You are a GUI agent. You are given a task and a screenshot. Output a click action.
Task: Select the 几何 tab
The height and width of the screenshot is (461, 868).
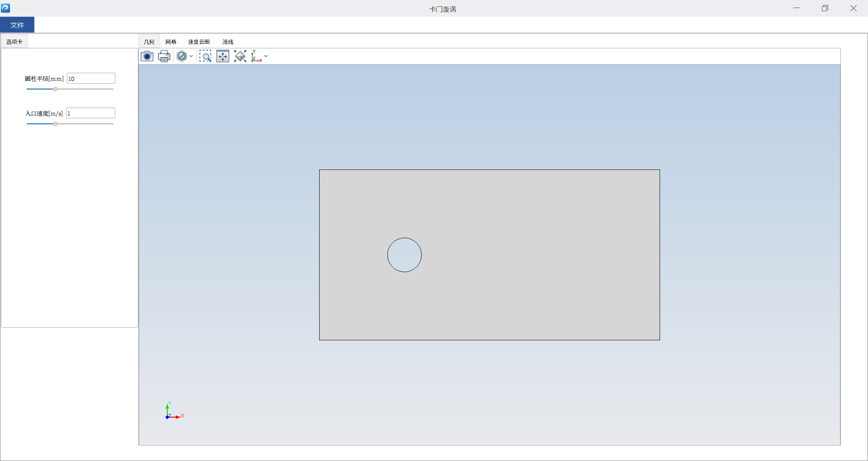(x=149, y=42)
